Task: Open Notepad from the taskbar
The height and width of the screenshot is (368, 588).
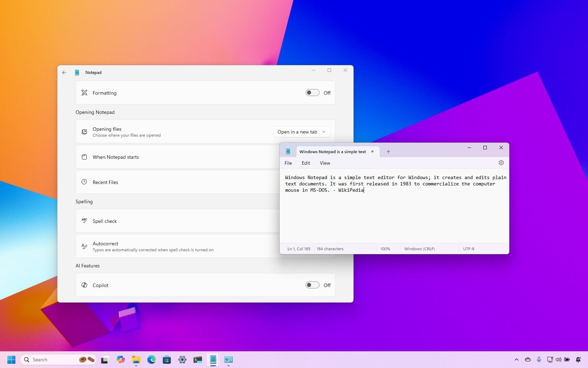Action: coord(213,360)
